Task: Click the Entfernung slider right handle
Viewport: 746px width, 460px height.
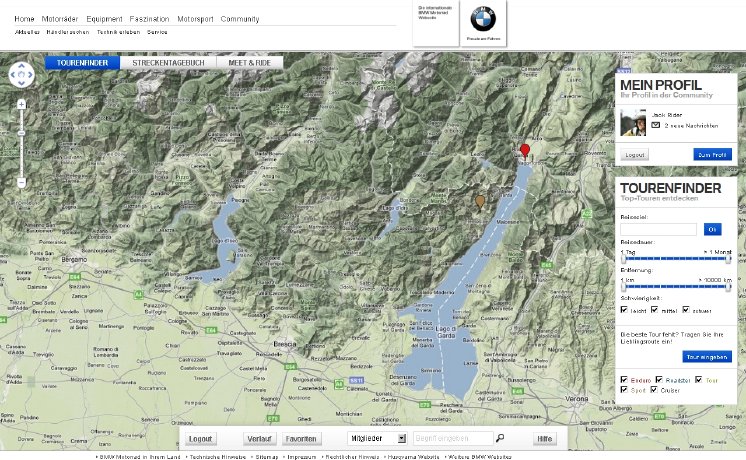Action: pos(728,287)
